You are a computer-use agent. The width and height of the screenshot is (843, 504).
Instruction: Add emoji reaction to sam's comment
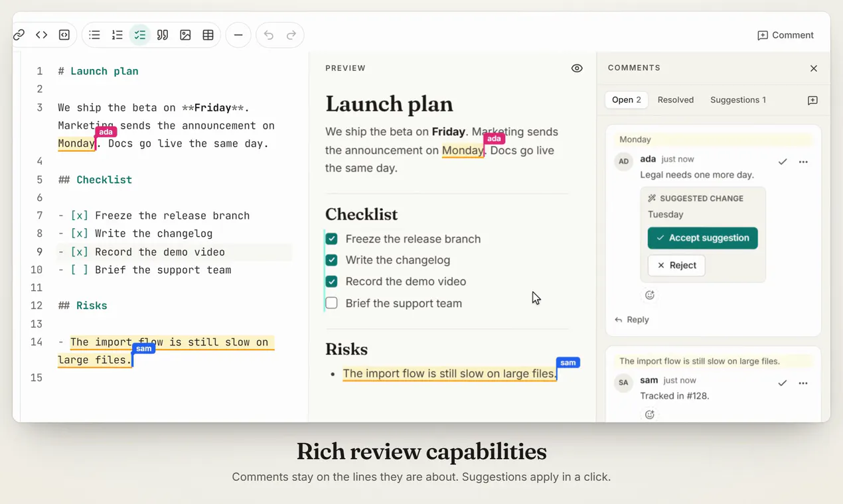[x=650, y=414]
